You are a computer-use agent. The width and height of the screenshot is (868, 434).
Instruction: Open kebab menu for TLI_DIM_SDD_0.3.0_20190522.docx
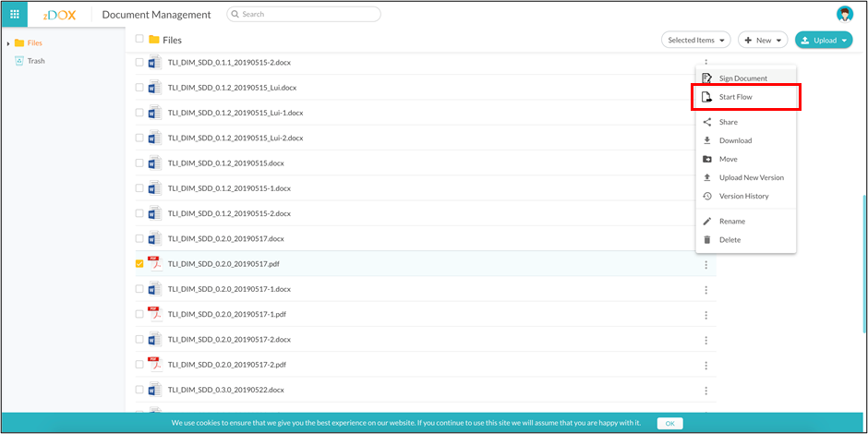[705, 391]
